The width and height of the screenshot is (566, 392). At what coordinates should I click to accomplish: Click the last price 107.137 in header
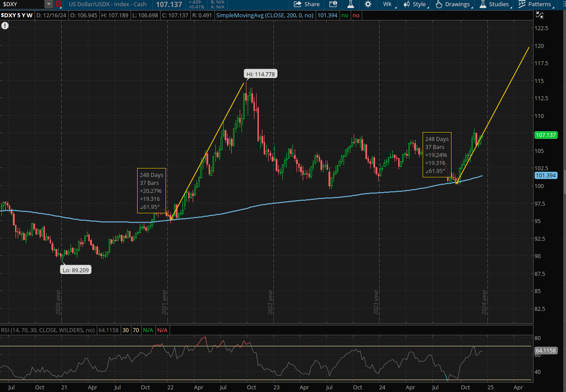coord(169,4)
